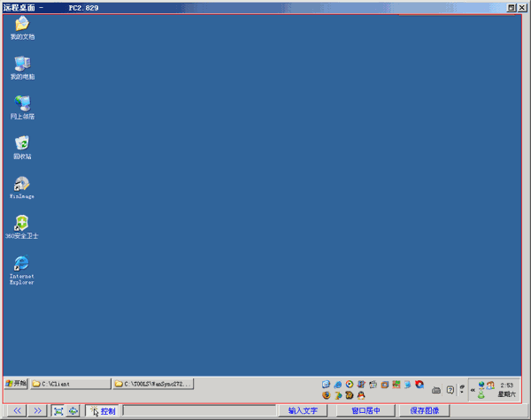Open the 回收站 recycle bin icon
This screenshot has width=531, height=420.
coord(22,144)
